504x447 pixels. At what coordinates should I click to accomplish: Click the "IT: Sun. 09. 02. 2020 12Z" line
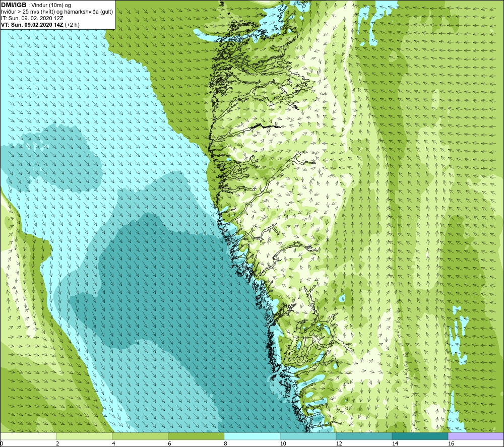tap(32, 18)
